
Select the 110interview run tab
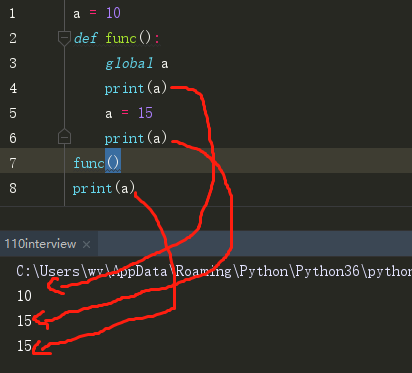point(40,244)
